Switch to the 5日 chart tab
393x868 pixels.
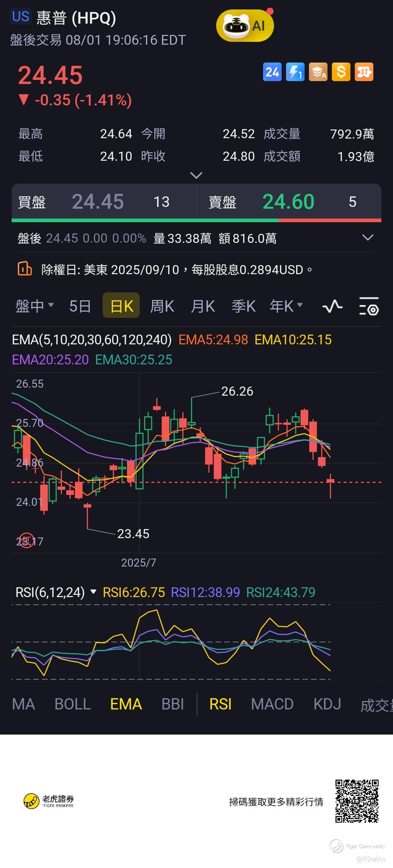pos(80,306)
